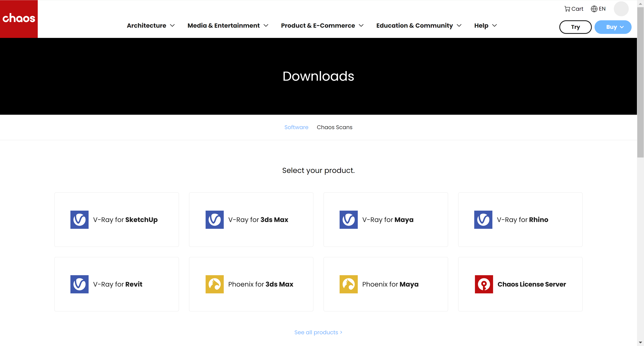Open the Architecture menu
644x346 pixels.
tap(147, 26)
